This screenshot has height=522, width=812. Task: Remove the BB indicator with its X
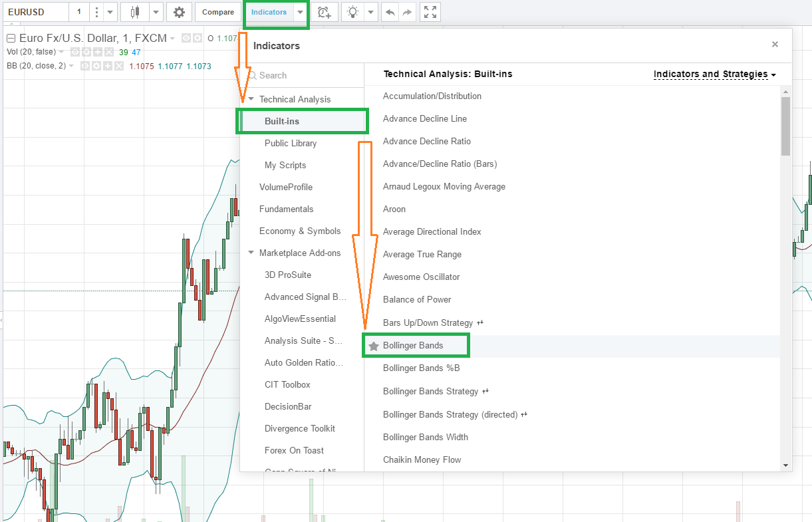click(119, 66)
